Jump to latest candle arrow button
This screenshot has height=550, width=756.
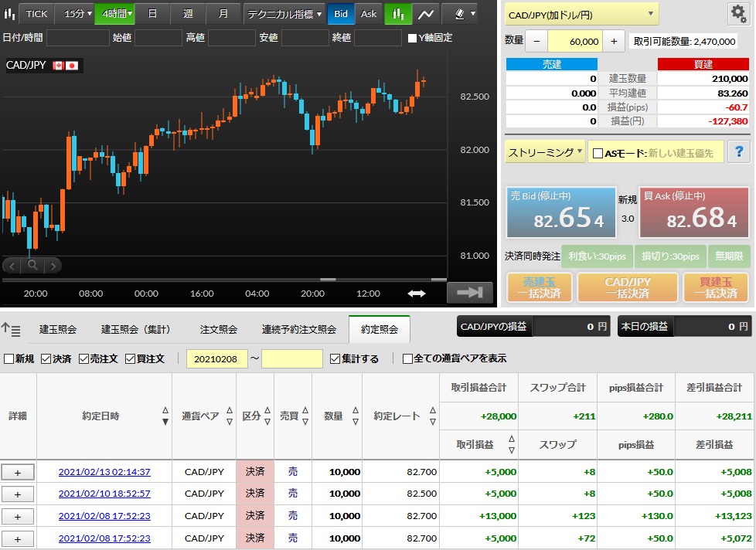pyautogui.click(x=470, y=292)
